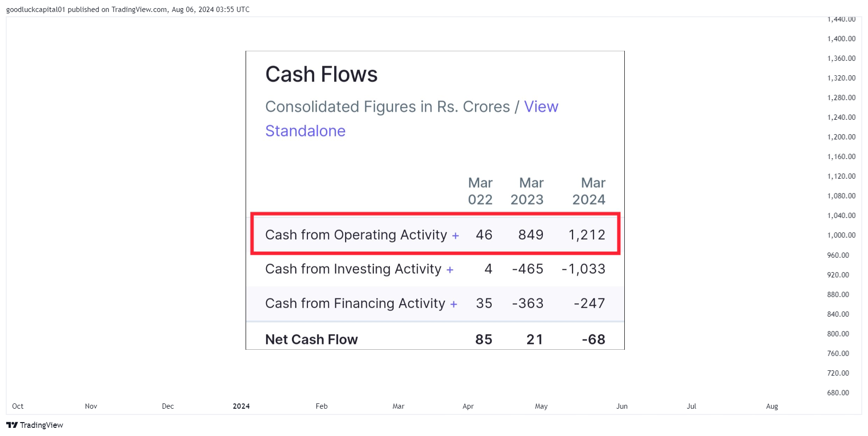The width and height of the screenshot is (868, 436).
Task: Select operating cash value 46
Action: click(484, 235)
